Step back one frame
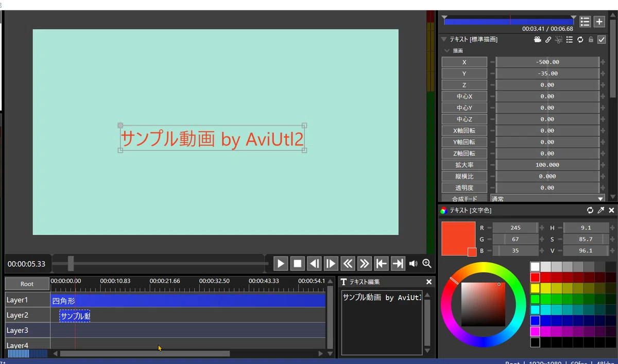618x364 pixels. click(x=314, y=264)
